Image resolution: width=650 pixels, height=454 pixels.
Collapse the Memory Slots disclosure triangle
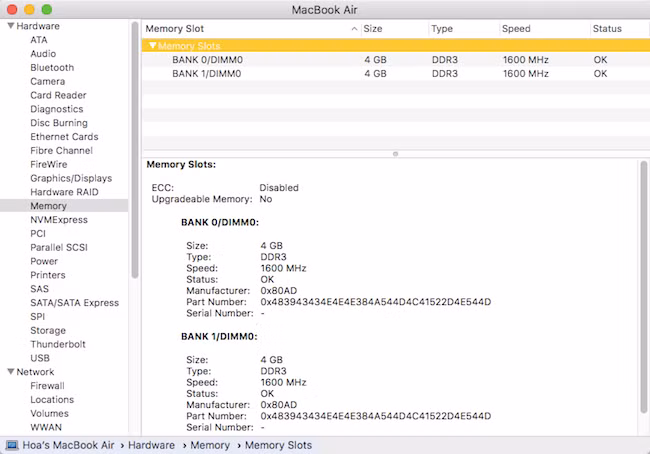point(152,46)
